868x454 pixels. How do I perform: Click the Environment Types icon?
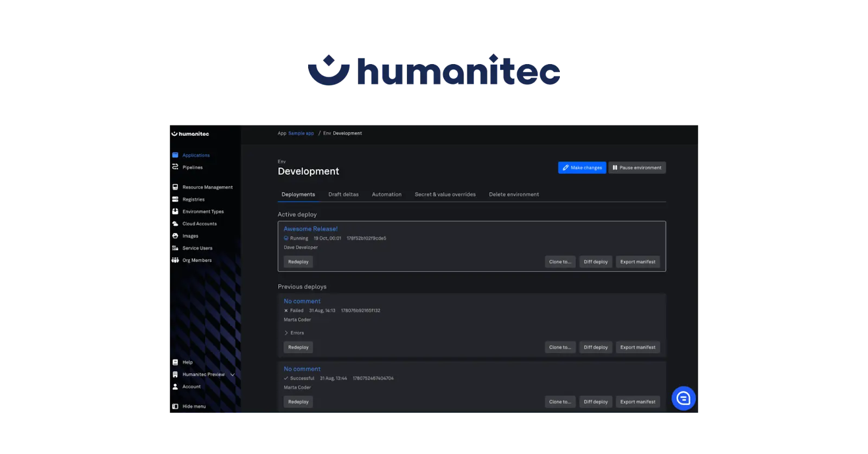[175, 211]
